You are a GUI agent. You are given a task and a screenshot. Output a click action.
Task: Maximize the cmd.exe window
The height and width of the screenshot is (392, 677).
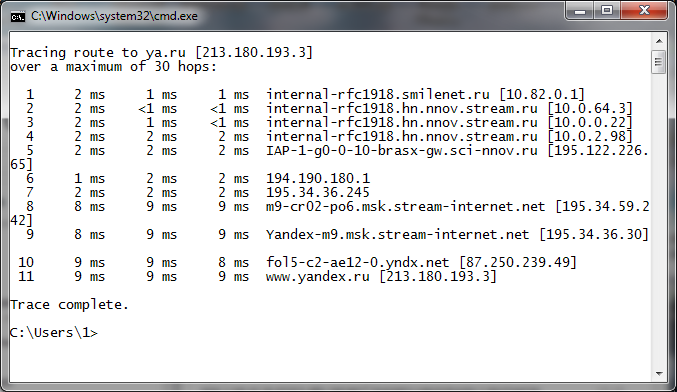[x=607, y=10]
